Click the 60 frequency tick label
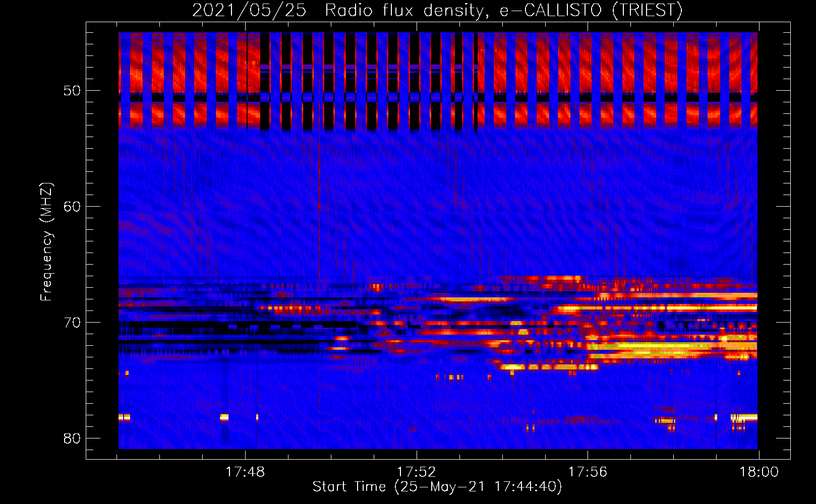Screen dimensions: 816x504 pyautogui.click(x=72, y=207)
